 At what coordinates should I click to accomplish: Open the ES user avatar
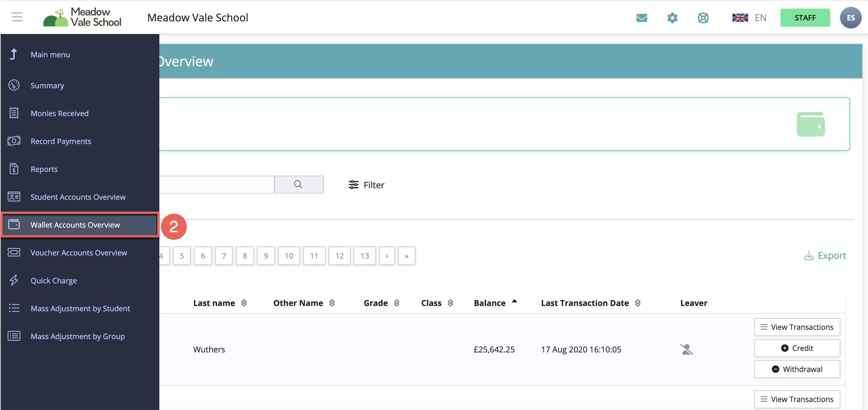coord(850,18)
